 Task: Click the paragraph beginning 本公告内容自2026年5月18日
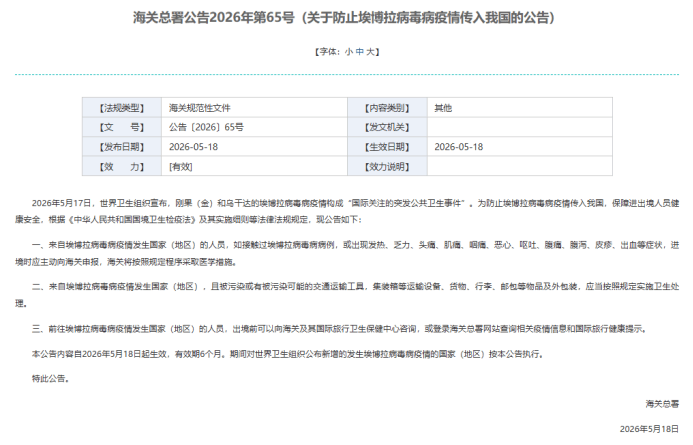(288, 354)
